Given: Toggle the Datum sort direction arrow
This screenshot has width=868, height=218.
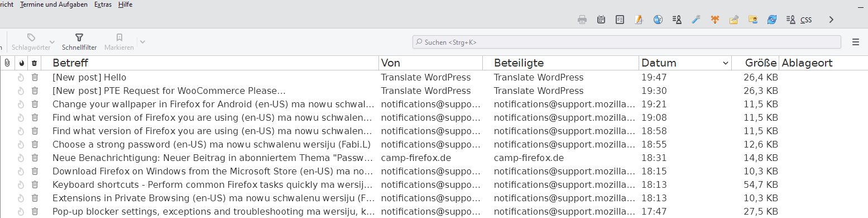Looking at the screenshot, I should click(x=726, y=63).
